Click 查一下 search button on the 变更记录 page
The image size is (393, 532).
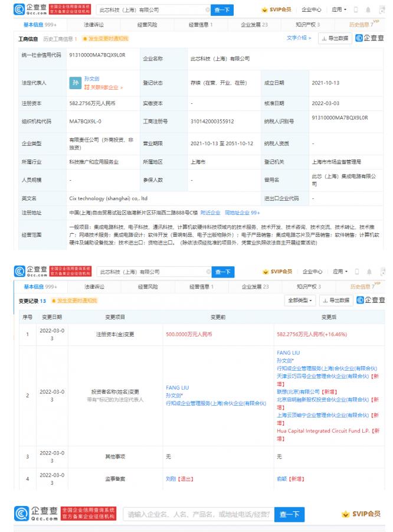(x=223, y=272)
